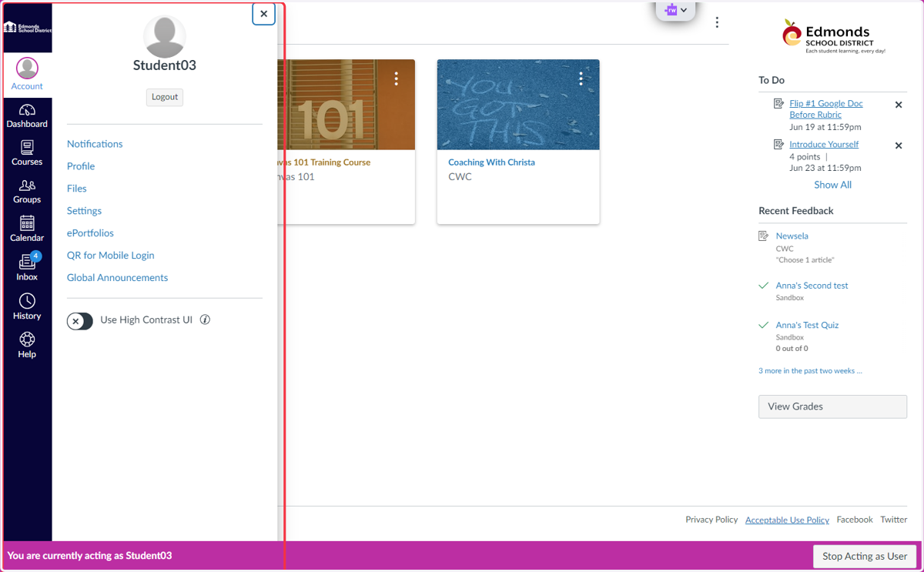
Task: Open options menu on Coaching With Christa card
Action: (581, 79)
